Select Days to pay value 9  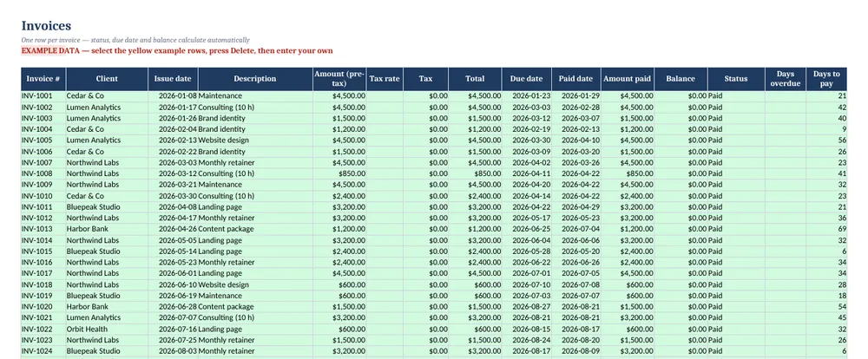[826, 129]
